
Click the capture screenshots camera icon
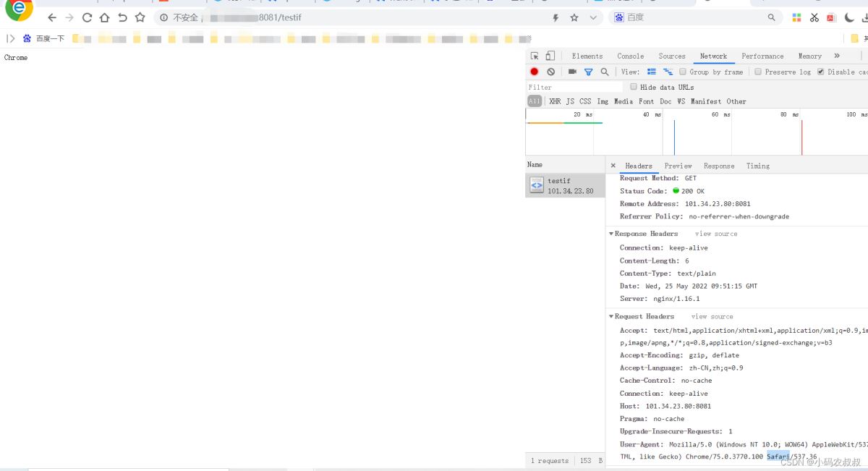pos(572,72)
